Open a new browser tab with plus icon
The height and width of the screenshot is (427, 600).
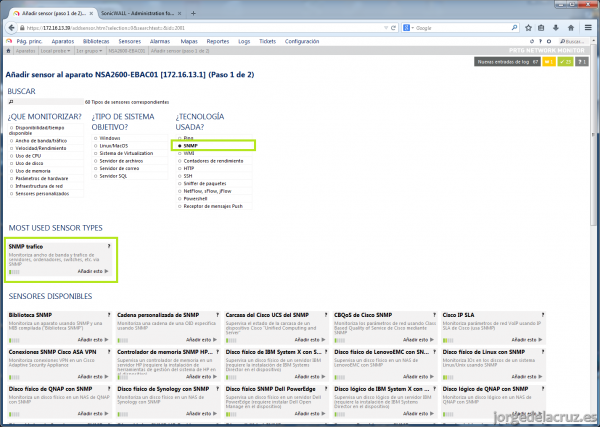193,13
